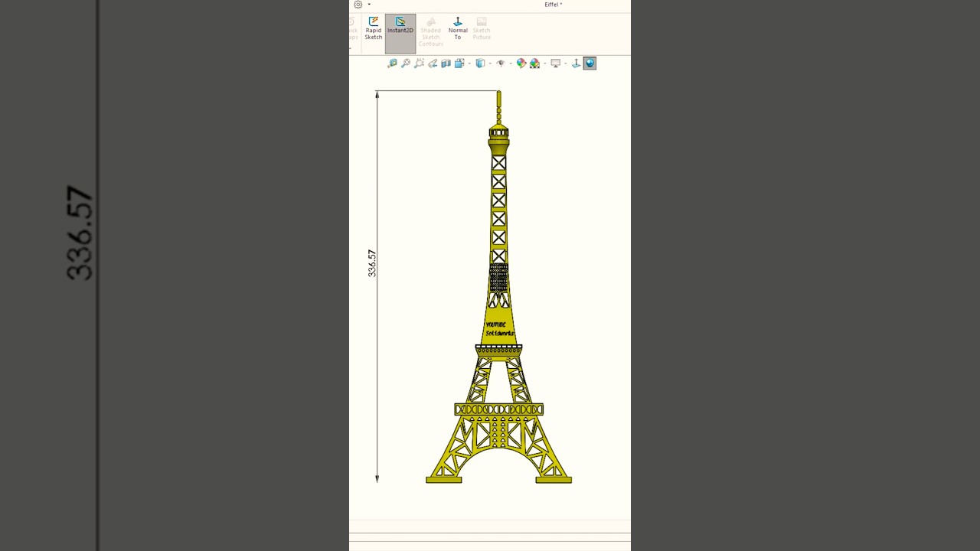980x551 pixels.
Task: Expand the Hide/Show Items dropdown arrow
Action: [511, 64]
